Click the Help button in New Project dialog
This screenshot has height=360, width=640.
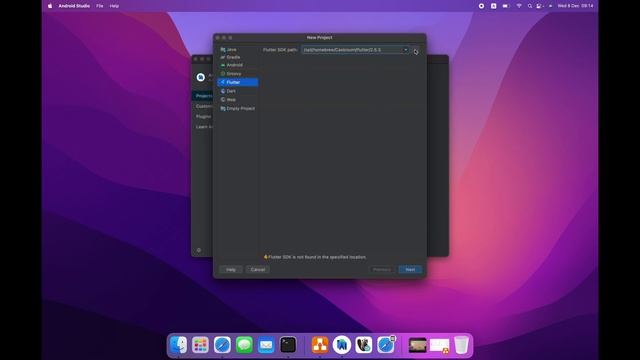pyautogui.click(x=231, y=269)
